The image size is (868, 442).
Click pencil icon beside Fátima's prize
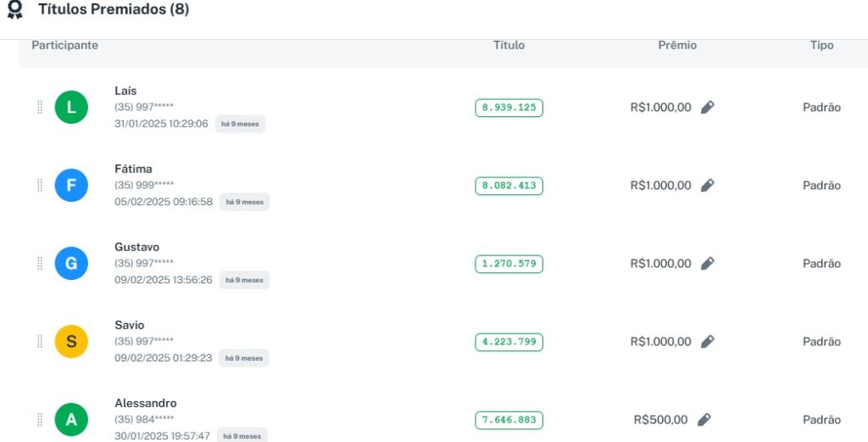point(708,186)
